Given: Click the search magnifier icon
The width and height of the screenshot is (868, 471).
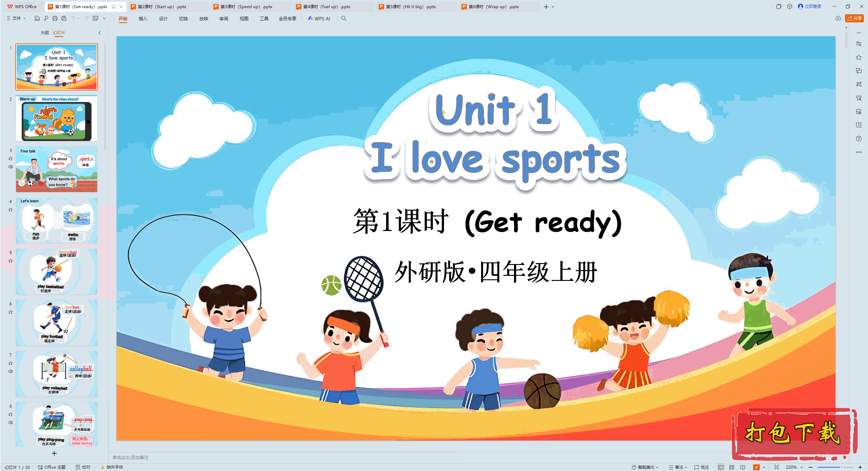Looking at the screenshot, I should point(344,19).
